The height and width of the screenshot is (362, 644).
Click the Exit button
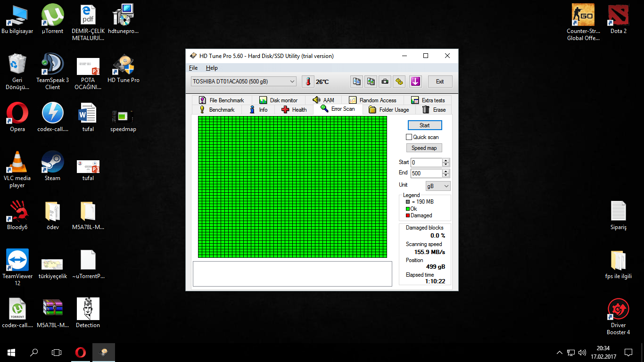[440, 82]
